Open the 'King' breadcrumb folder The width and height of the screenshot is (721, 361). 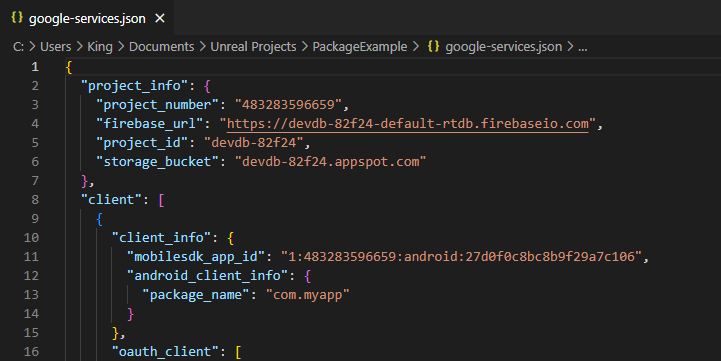click(100, 47)
